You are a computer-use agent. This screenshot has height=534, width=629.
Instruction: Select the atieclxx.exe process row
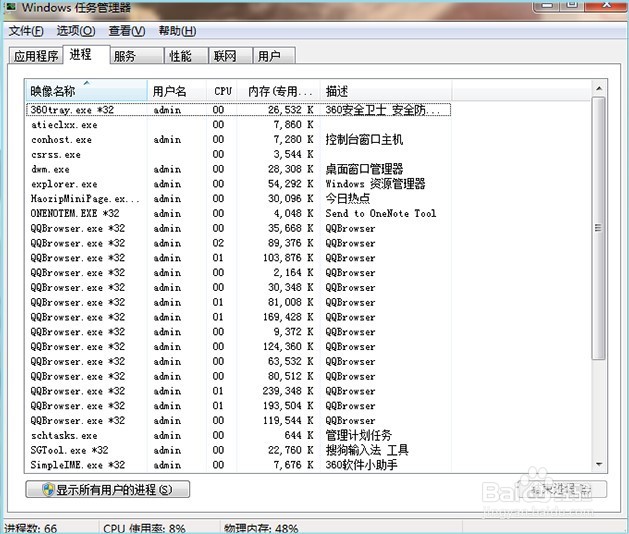coord(238,125)
